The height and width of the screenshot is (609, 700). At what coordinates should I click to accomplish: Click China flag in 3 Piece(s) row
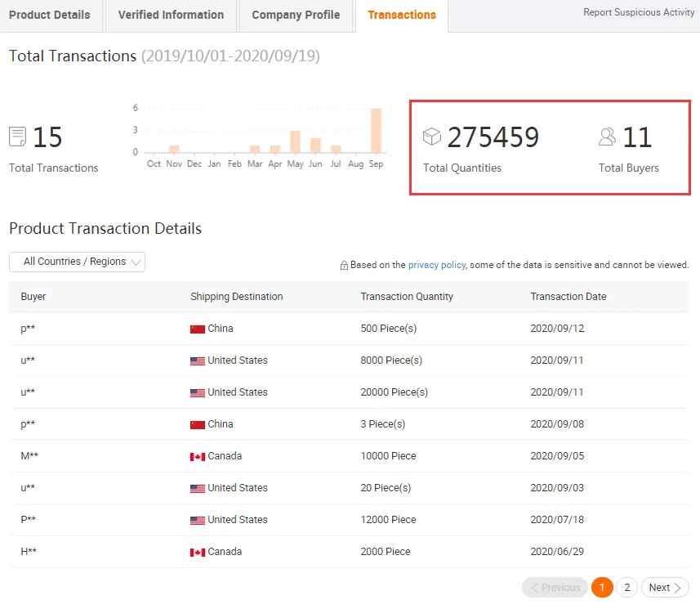click(x=198, y=425)
